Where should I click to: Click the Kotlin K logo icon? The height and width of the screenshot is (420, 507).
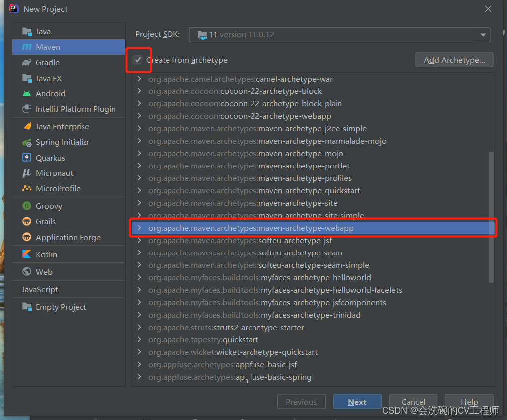pos(27,254)
